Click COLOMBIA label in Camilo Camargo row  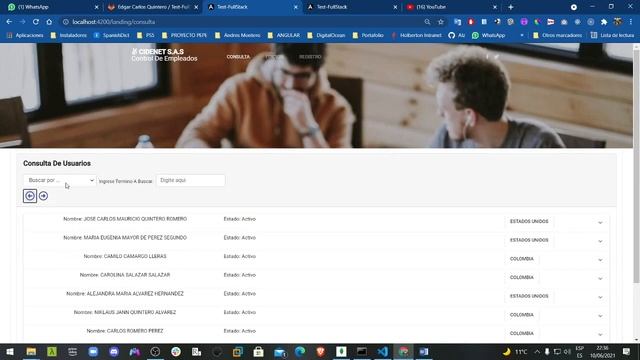(522, 259)
